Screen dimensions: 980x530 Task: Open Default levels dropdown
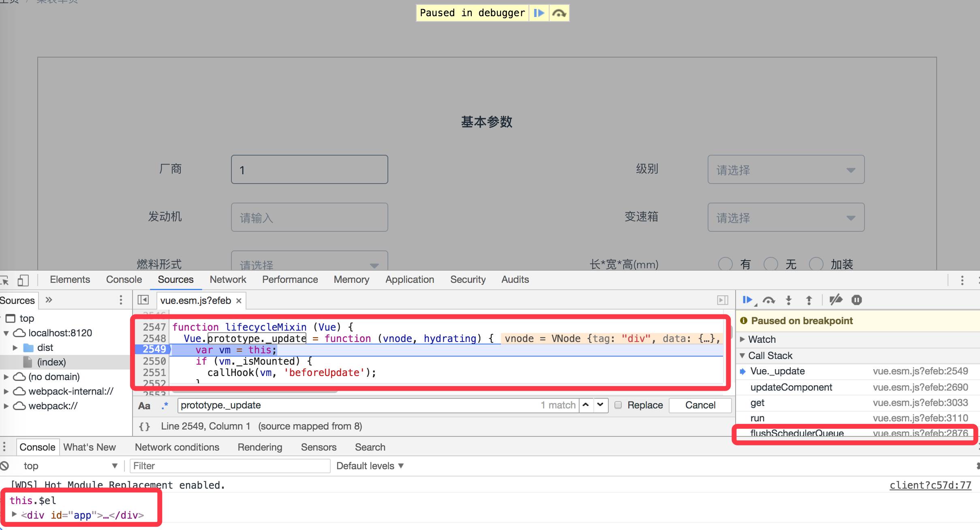click(370, 466)
